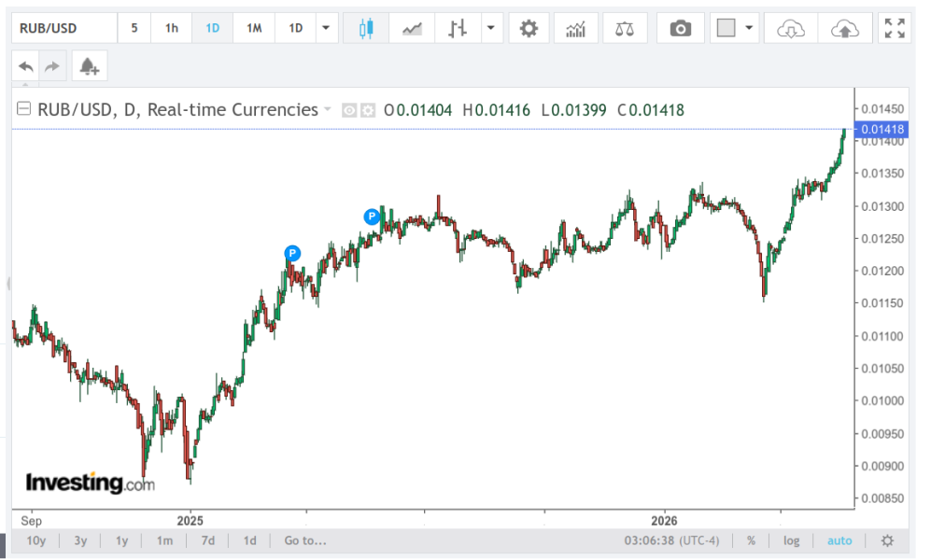The image size is (931, 560).
Task: Collapse the RUB/USD legend
Action: point(23,108)
